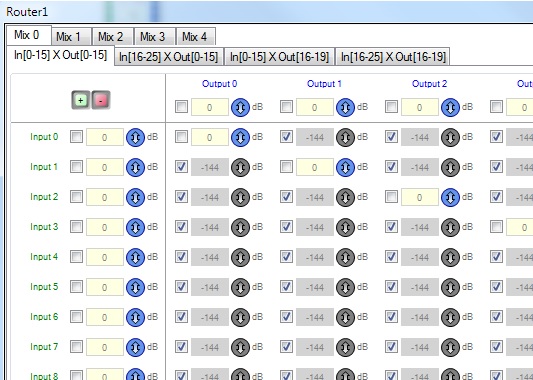Click the Output 1 gain value field

(315, 107)
